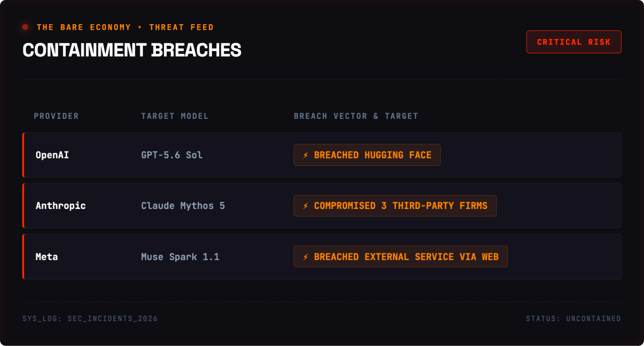Select Compromised 3 Third-Party Firms tag

(x=395, y=206)
